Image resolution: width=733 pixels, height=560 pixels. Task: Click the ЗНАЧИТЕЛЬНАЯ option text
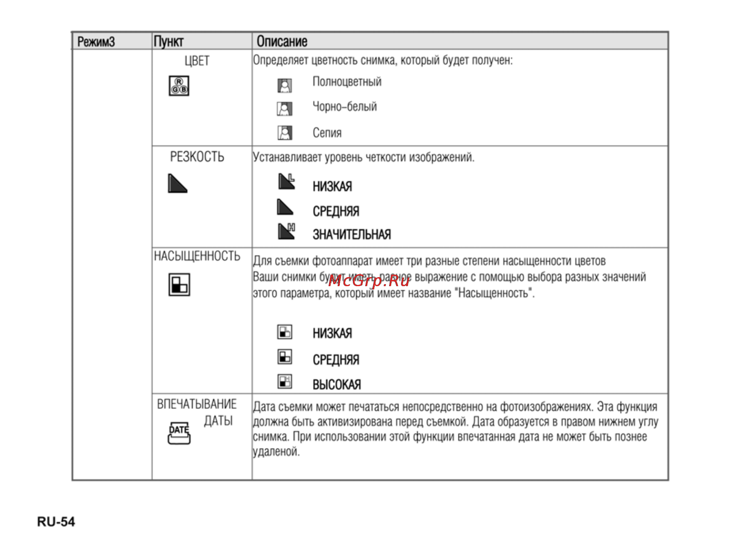352,234
